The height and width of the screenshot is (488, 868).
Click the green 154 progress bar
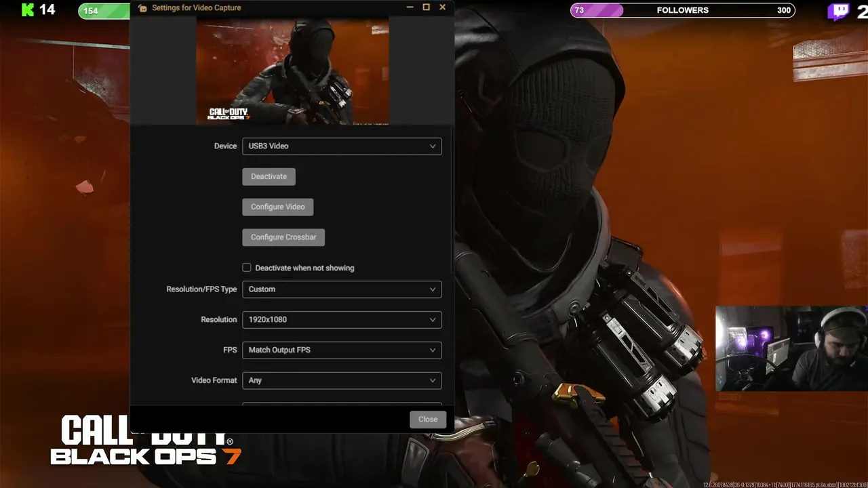point(104,11)
